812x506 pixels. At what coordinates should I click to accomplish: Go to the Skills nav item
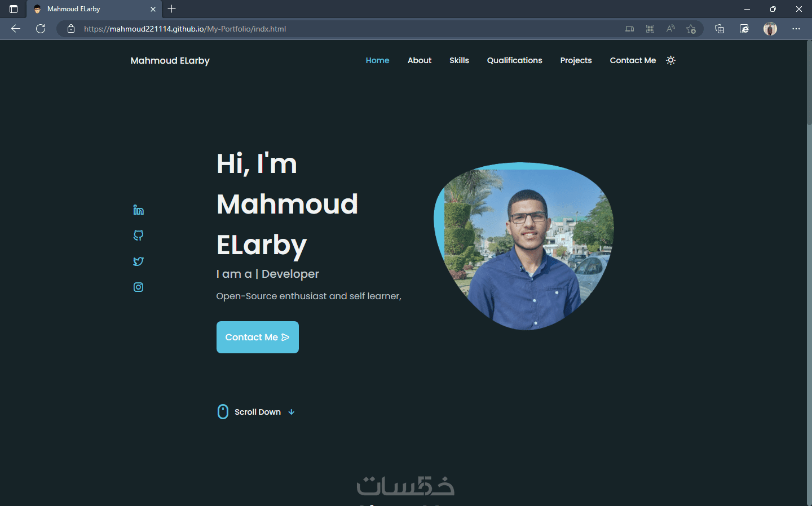(459, 60)
